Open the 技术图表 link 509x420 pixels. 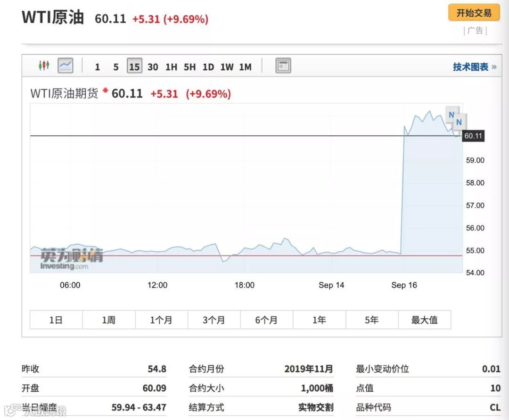click(x=475, y=67)
